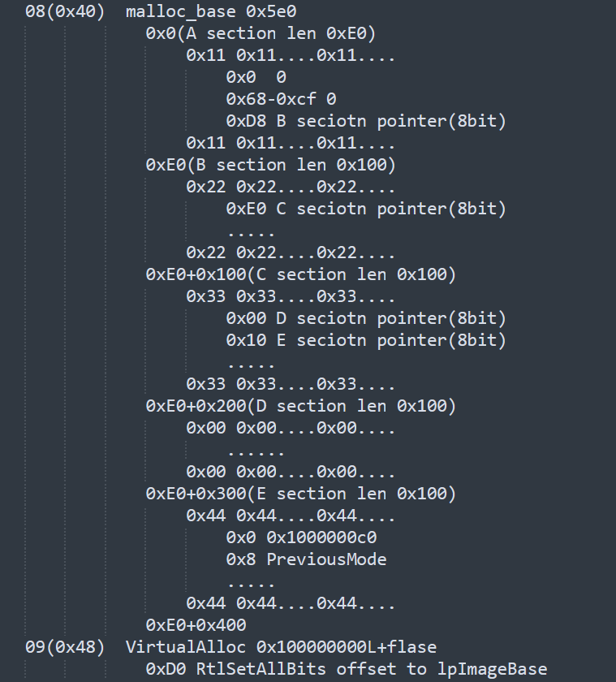The width and height of the screenshot is (616, 682).
Task: Click the C seciotn pointer(8bit) line
Action: pos(366,209)
